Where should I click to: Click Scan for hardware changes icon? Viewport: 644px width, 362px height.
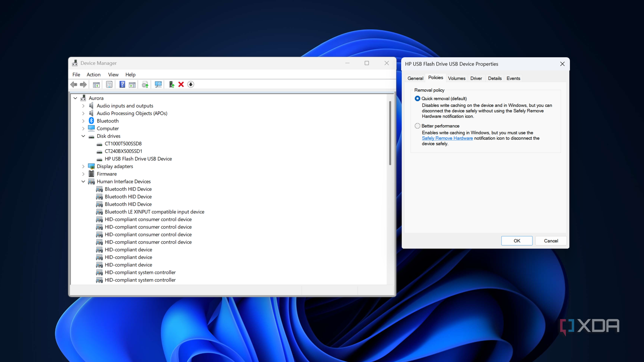[x=158, y=84]
